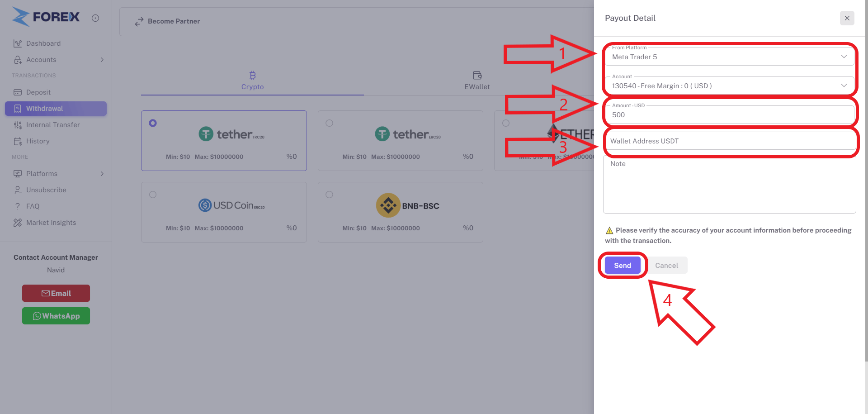Screen dimensions: 868x414
Task: Open Market Insights
Action: click(x=56, y=223)
